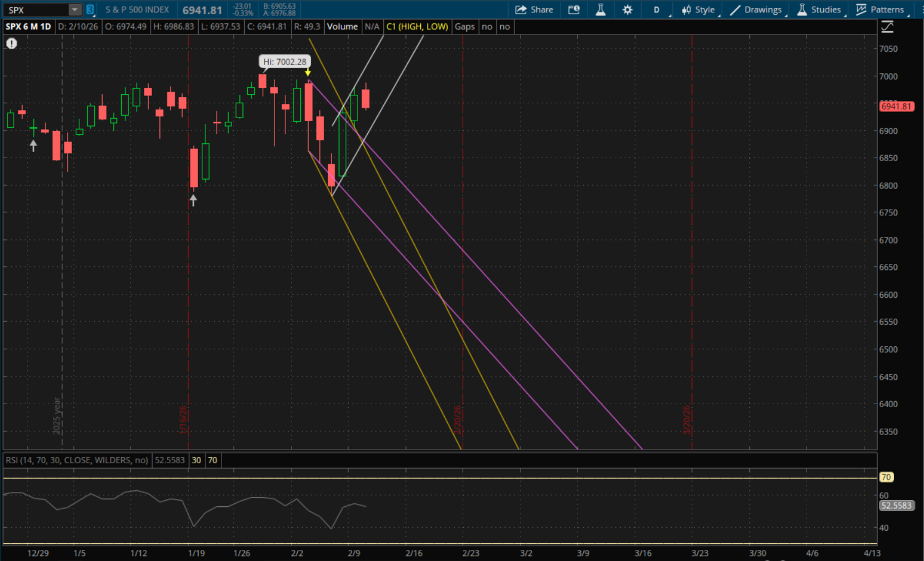Click the SPX symbol input field
Image resolution: width=924 pixels, height=561 pixels.
click(36, 10)
